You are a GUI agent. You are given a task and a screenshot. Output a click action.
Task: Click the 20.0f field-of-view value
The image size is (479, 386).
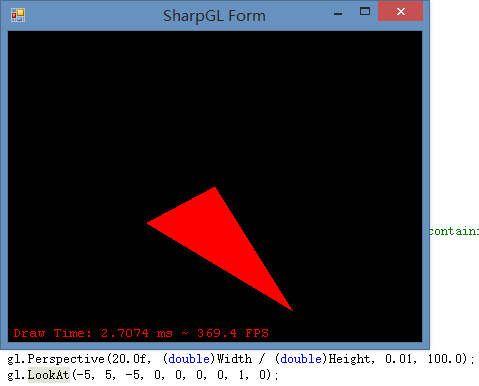tap(129, 359)
